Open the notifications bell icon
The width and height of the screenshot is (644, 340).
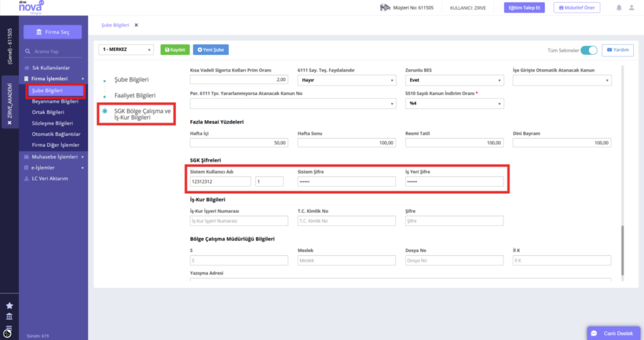coord(619,8)
